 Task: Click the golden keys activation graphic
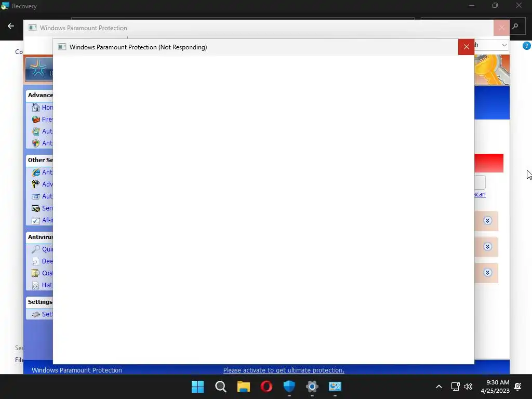(x=491, y=70)
